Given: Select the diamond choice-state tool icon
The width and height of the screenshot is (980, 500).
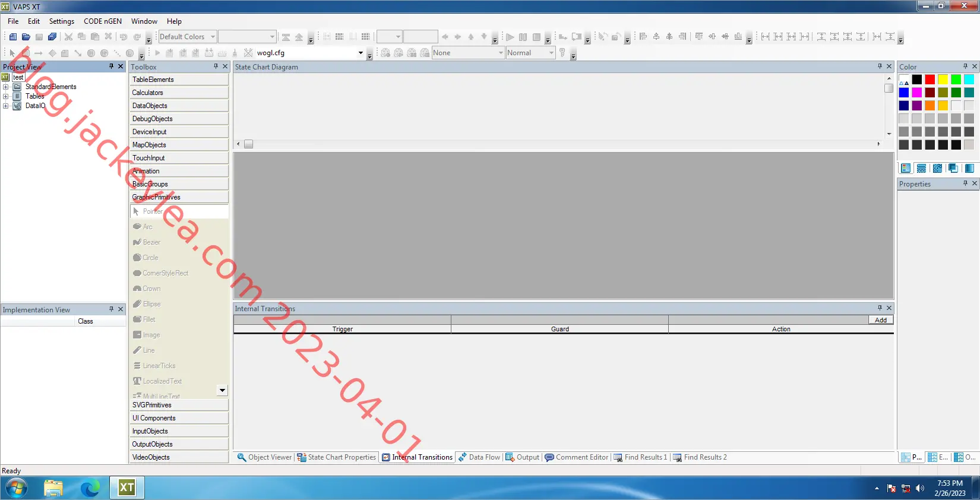Looking at the screenshot, I should pyautogui.click(x=52, y=53).
